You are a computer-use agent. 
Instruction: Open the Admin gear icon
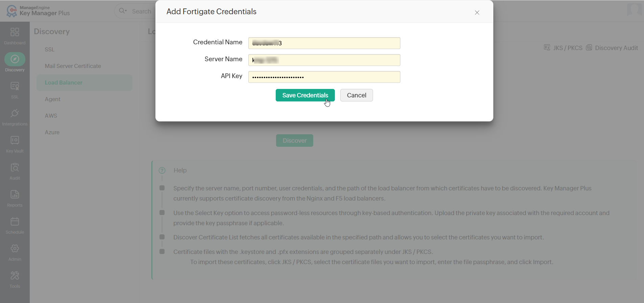pos(15,249)
